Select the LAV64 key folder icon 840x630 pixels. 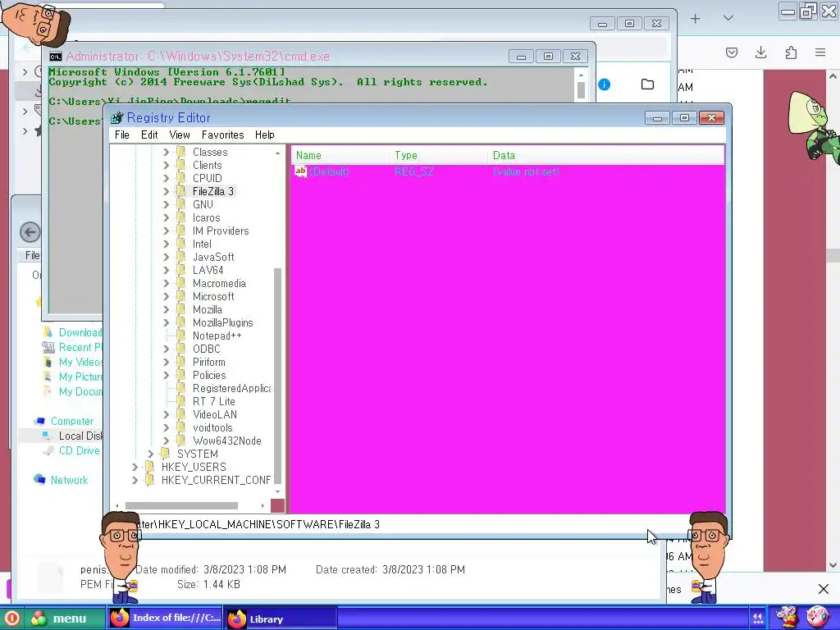(181, 270)
